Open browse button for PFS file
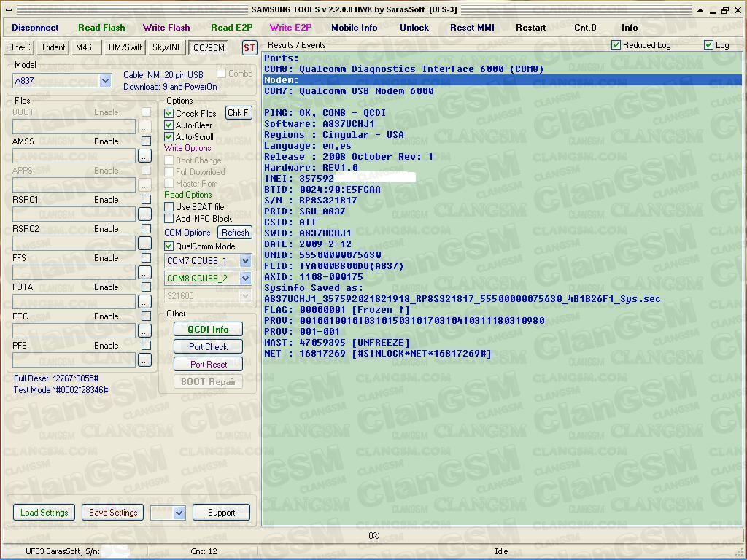The width and height of the screenshot is (747, 560). (x=144, y=360)
